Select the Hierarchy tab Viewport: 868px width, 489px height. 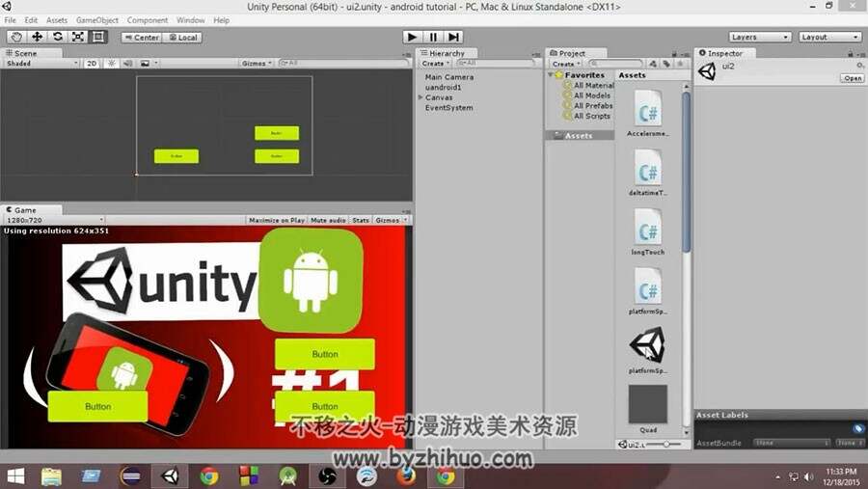[447, 53]
